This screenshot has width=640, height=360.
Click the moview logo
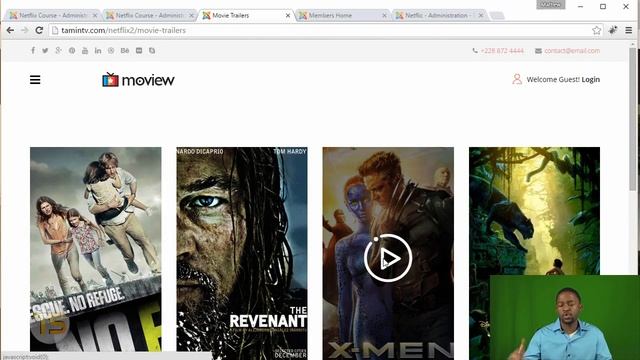click(x=138, y=80)
